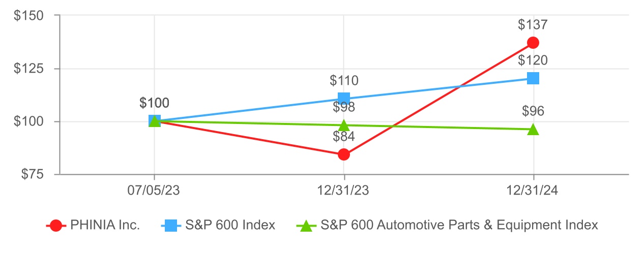Click the 12/31/23 x-axis date label
This screenshot has width=644, height=253.
pyautogui.click(x=344, y=191)
